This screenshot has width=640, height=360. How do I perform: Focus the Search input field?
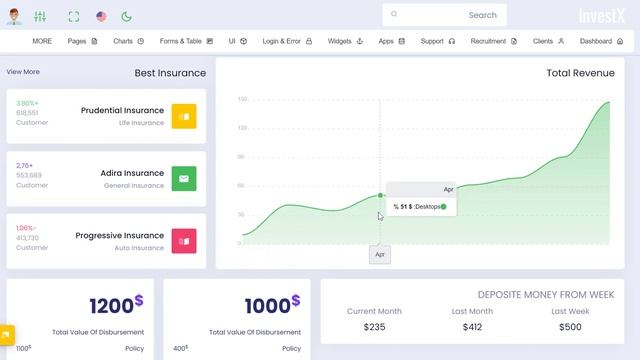(x=444, y=15)
